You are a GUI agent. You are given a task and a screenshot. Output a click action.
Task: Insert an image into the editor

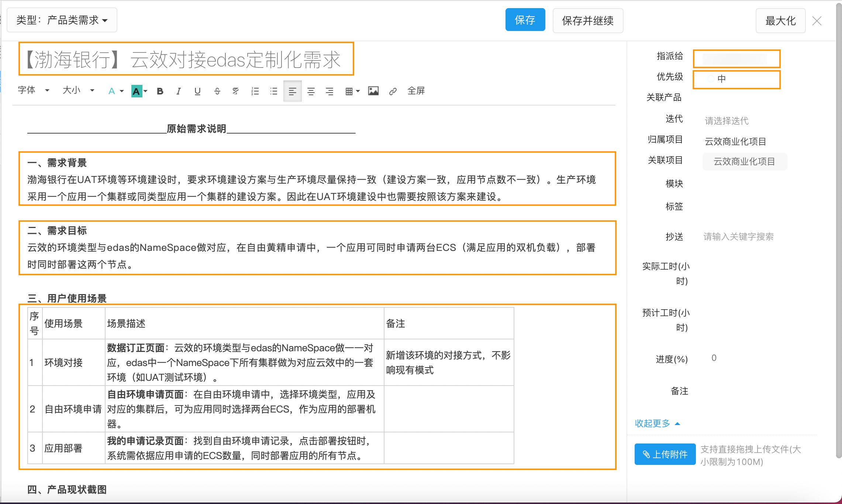click(x=373, y=91)
